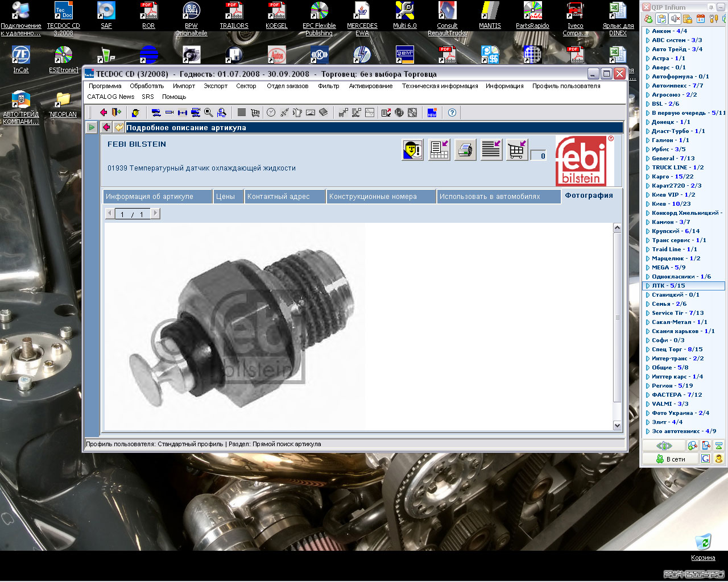Click the book icon in TecDoc toolbar

click(x=323, y=113)
